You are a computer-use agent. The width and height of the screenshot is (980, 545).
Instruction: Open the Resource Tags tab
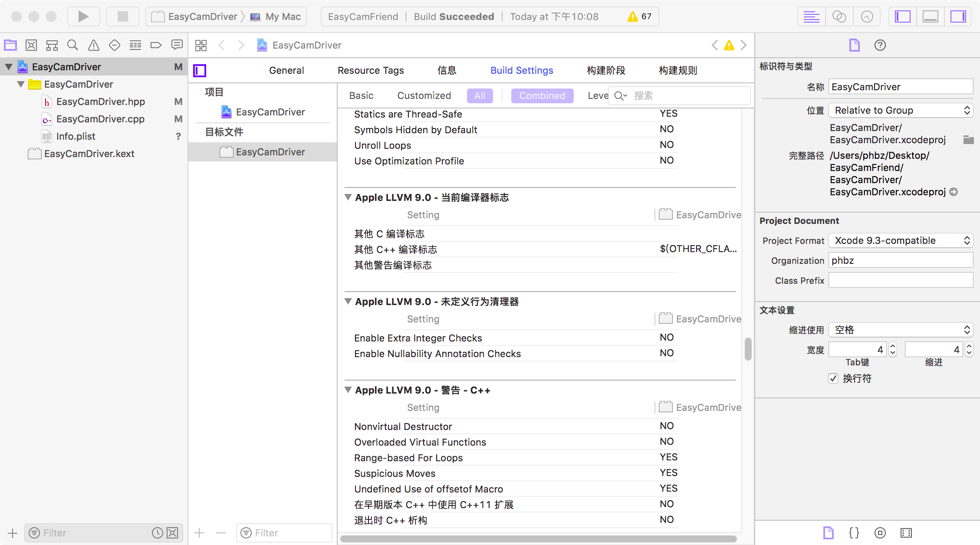pyautogui.click(x=371, y=70)
